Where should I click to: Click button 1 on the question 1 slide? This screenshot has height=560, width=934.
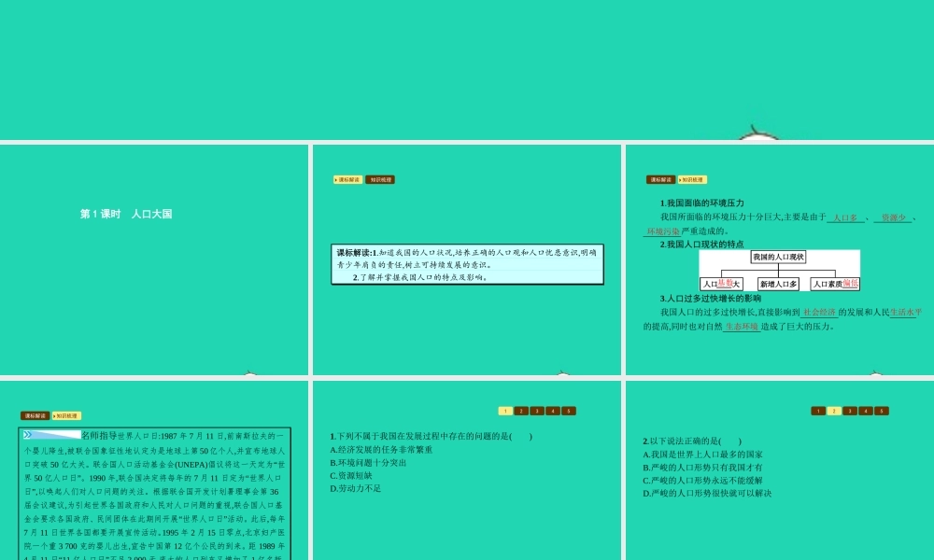505,412
